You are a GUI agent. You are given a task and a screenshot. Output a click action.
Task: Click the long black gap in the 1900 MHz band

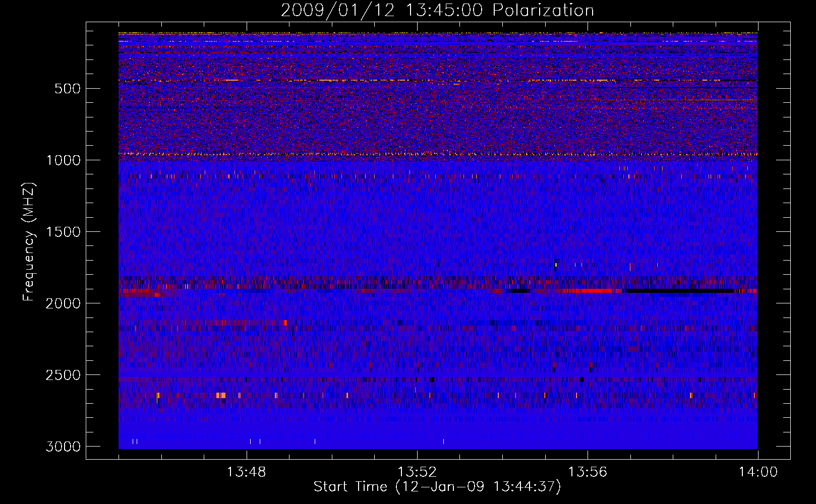(x=679, y=291)
